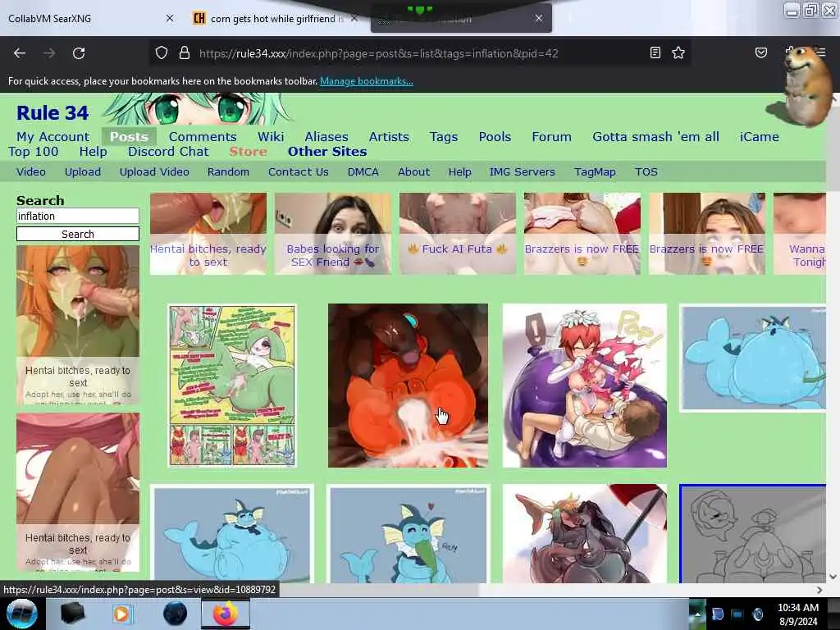
Task: Toggle reader view icon in address bar
Action: (655, 52)
